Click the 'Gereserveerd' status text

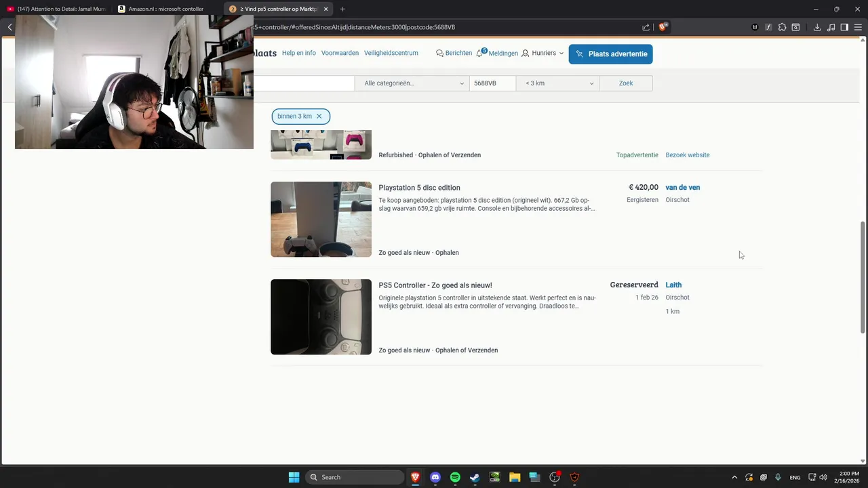pyautogui.click(x=634, y=285)
